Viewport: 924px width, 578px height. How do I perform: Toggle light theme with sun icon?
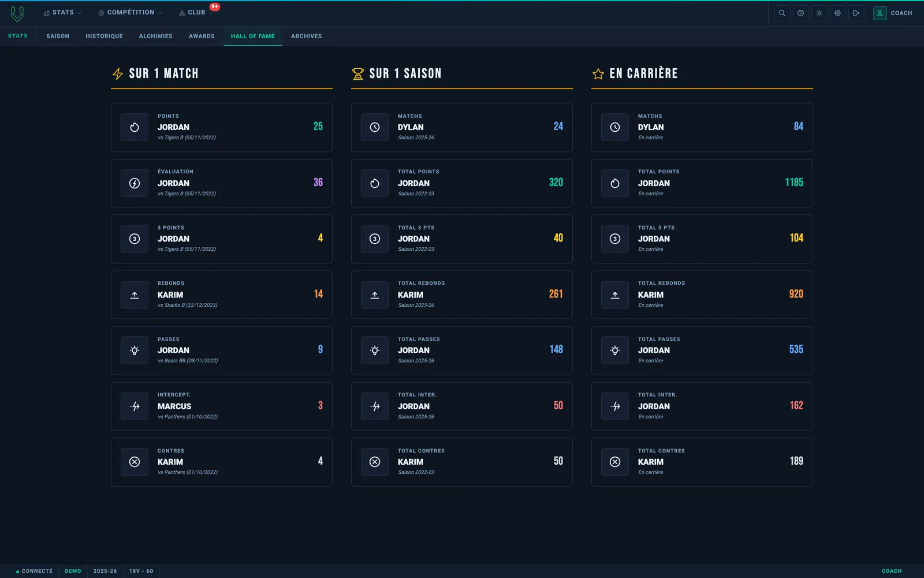819,13
